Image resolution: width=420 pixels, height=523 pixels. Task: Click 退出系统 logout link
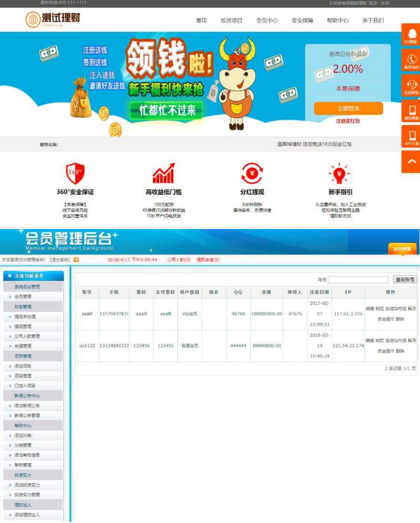(x=60, y=259)
